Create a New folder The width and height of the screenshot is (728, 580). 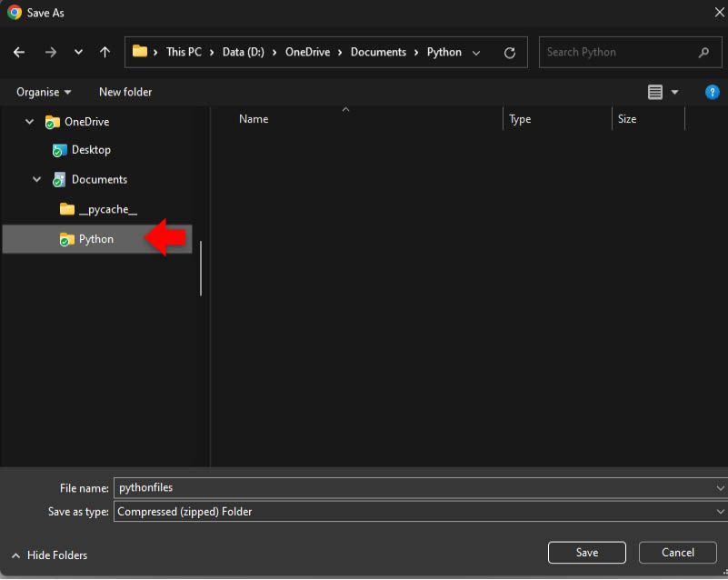tap(125, 92)
